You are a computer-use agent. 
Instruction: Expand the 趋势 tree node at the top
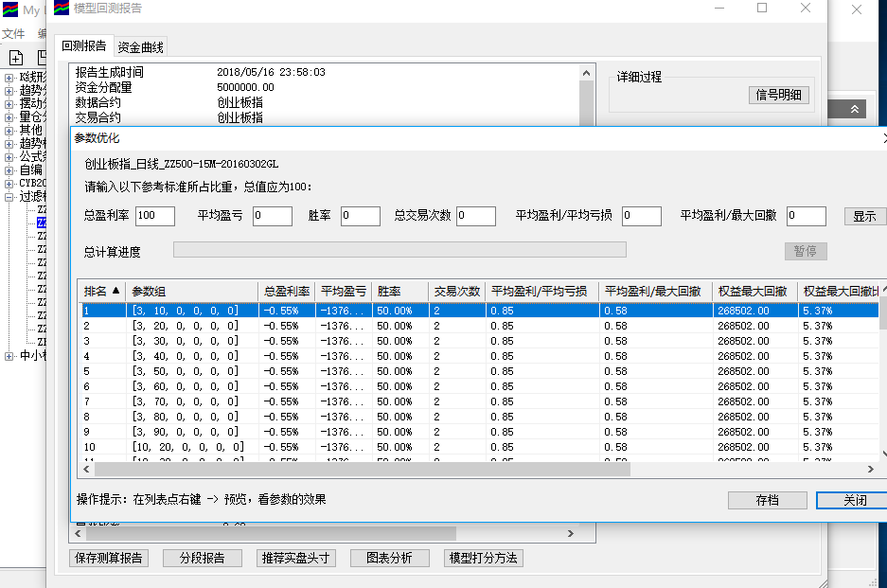[x=9, y=91]
